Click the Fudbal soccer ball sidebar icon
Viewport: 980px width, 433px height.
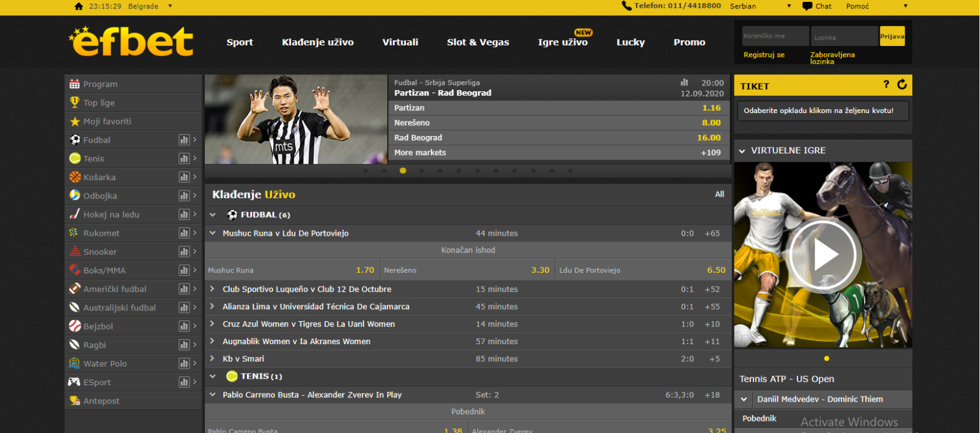point(75,140)
